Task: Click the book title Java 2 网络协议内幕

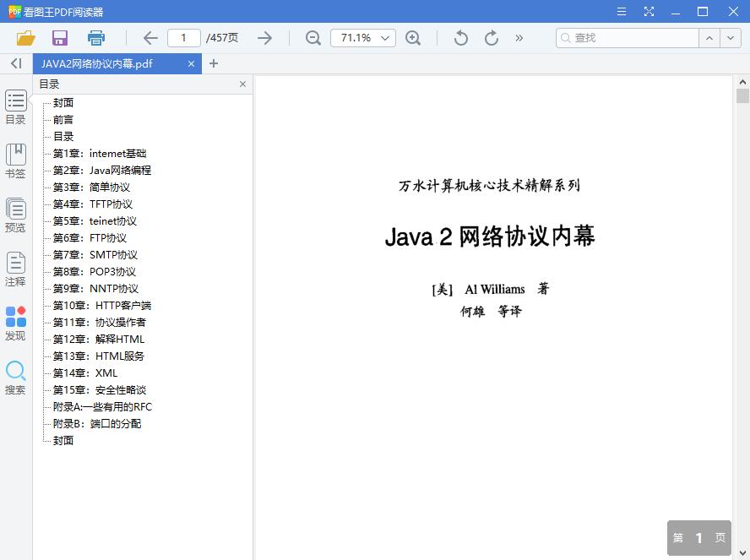Action: (490, 237)
